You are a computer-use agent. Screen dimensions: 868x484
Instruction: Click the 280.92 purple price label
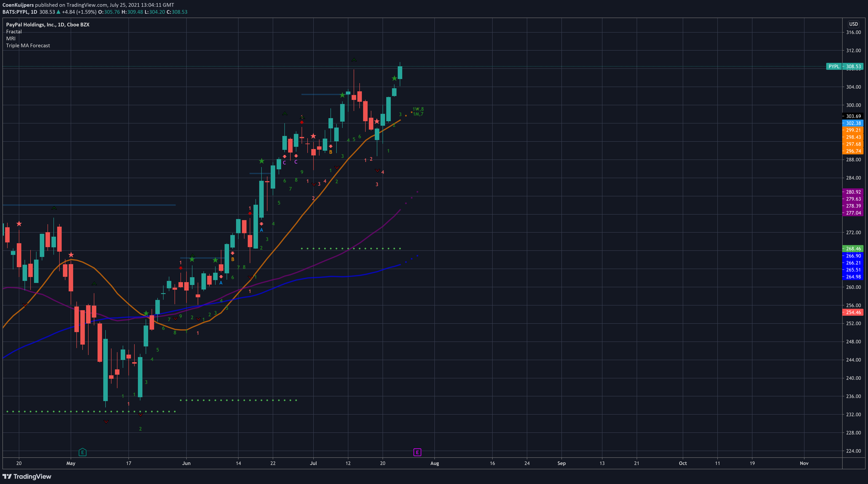853,192
